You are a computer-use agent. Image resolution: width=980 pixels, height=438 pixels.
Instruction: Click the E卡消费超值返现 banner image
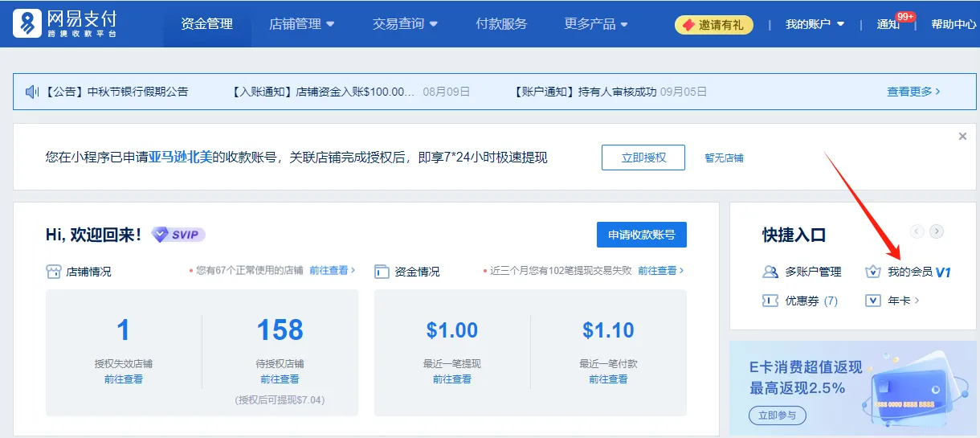pyautogui.click(x=853, y=389)
